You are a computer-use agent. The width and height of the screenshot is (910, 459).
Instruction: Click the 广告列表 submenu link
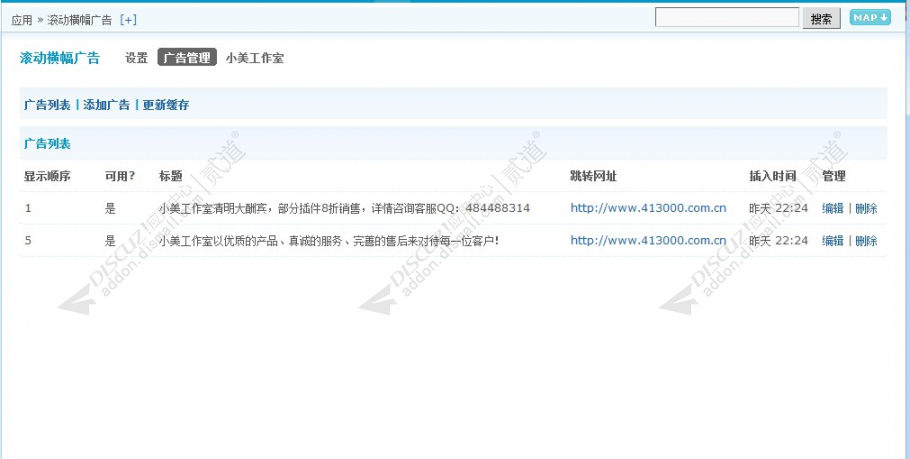(47, 105)
